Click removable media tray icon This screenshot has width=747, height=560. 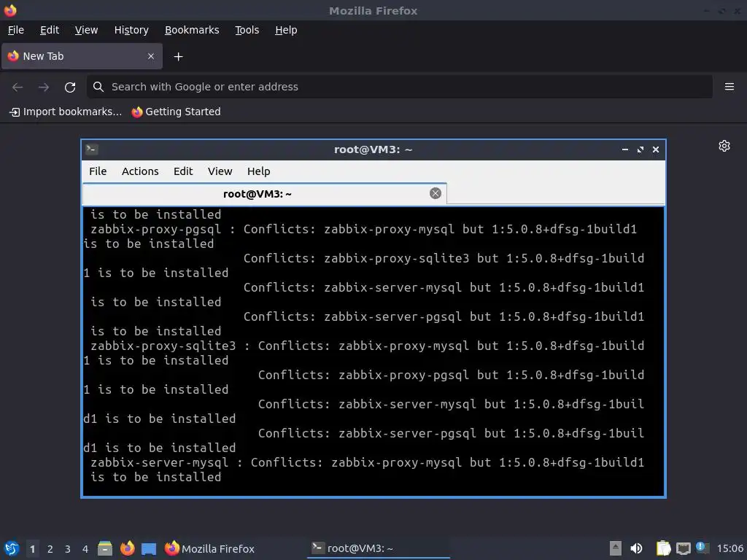[616, 548]
